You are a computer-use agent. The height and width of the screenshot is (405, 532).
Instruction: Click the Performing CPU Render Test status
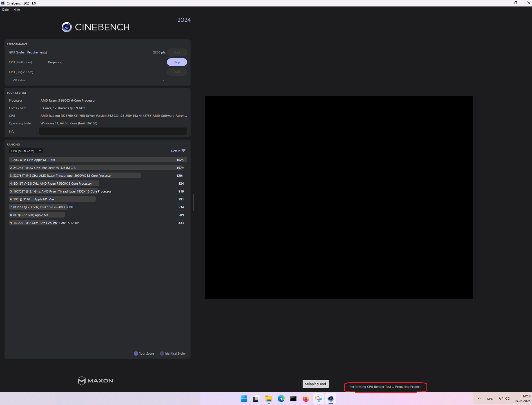[385, 387]
